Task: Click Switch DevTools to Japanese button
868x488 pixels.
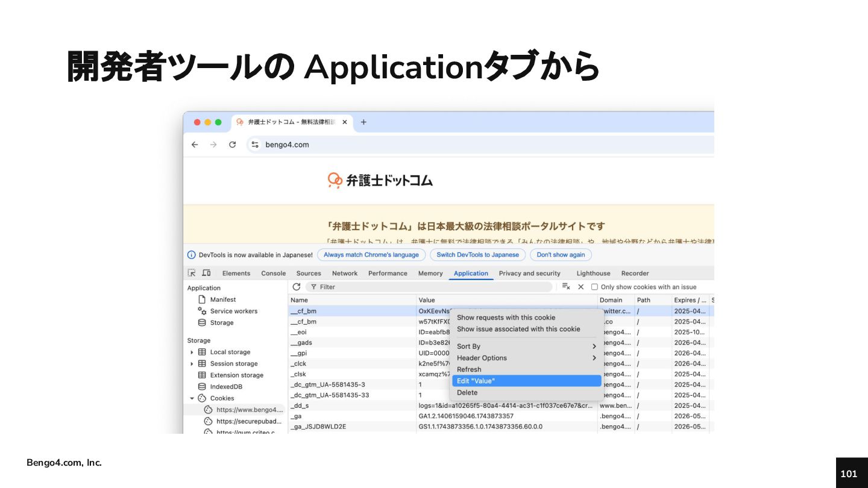Action: coord(477,255)
